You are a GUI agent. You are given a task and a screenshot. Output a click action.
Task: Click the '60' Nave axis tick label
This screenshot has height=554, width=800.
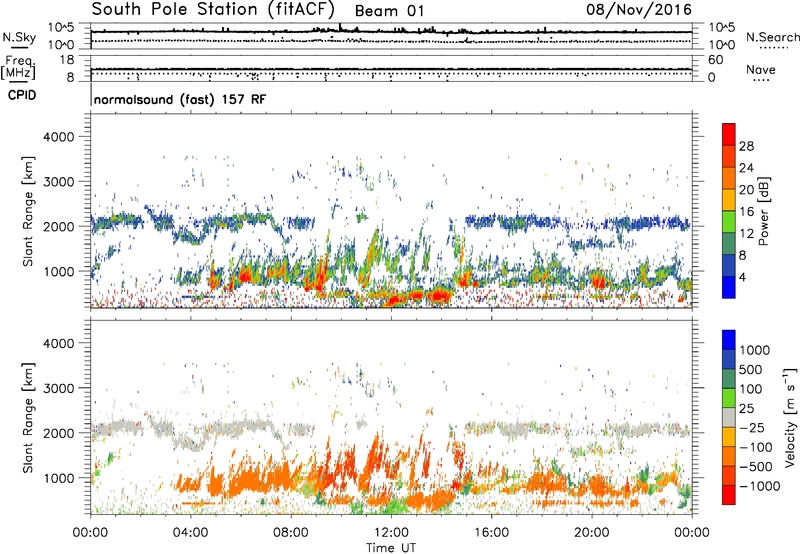click(x=715, y=60)
